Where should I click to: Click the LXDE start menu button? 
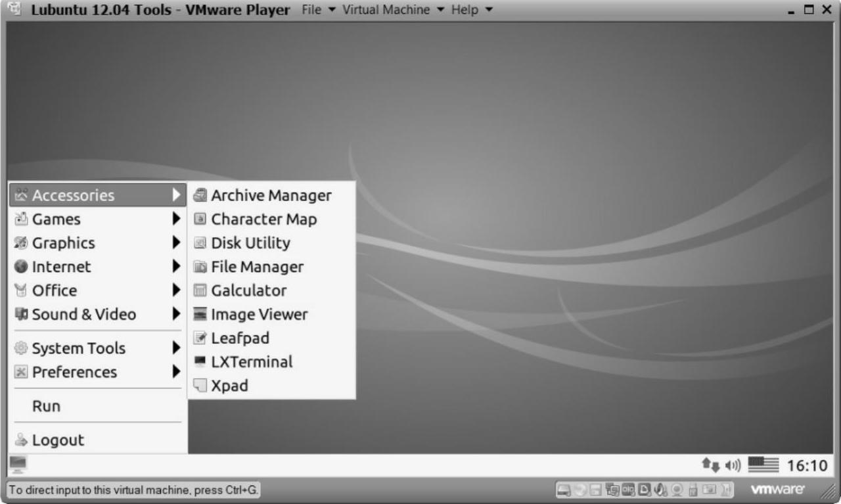[17, 465]
